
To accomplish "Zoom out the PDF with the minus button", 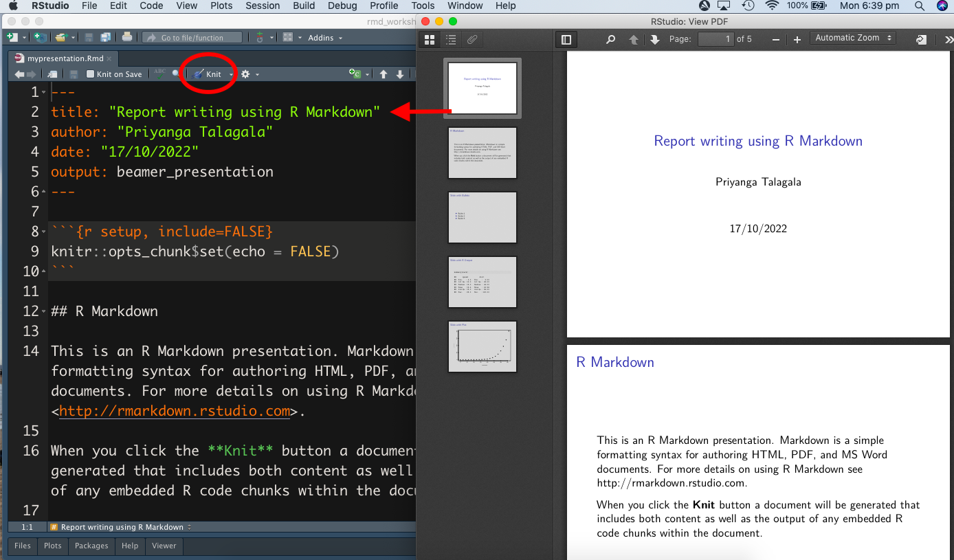I will [776, 40].
